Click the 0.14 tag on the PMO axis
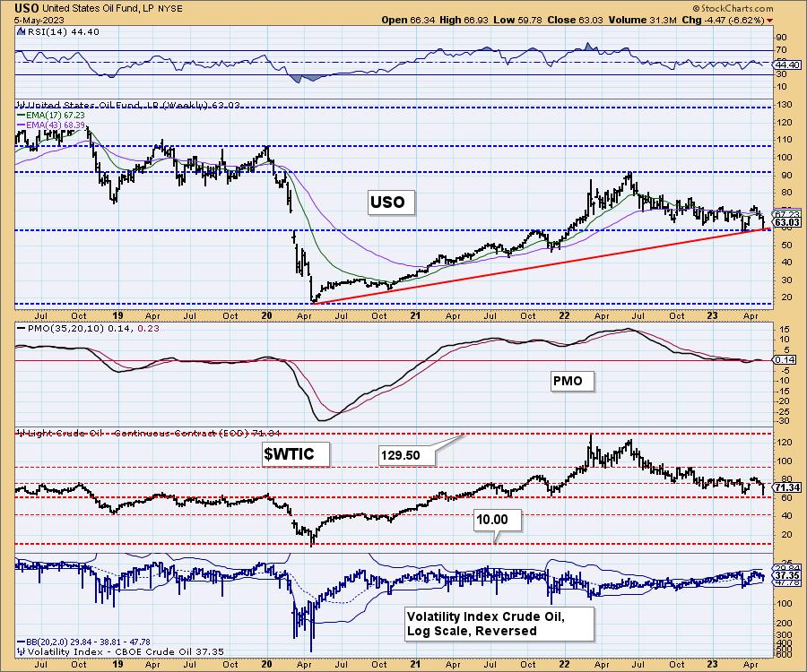 [785, 360]
